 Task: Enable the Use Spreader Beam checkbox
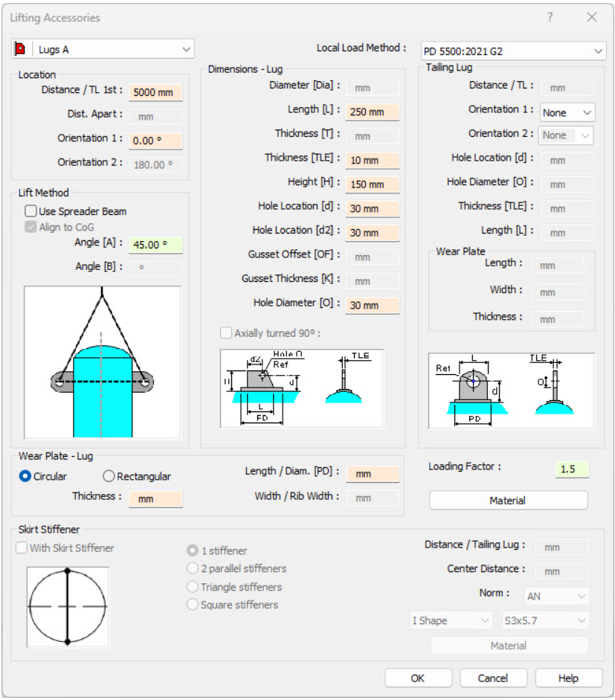pos(31,211)
